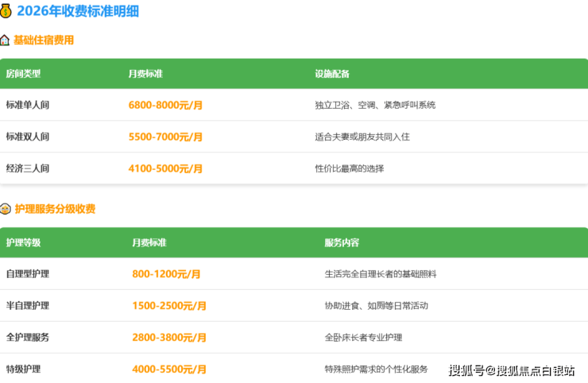
Task: Click the 护理等级 column header
Action: click(23, 242)
